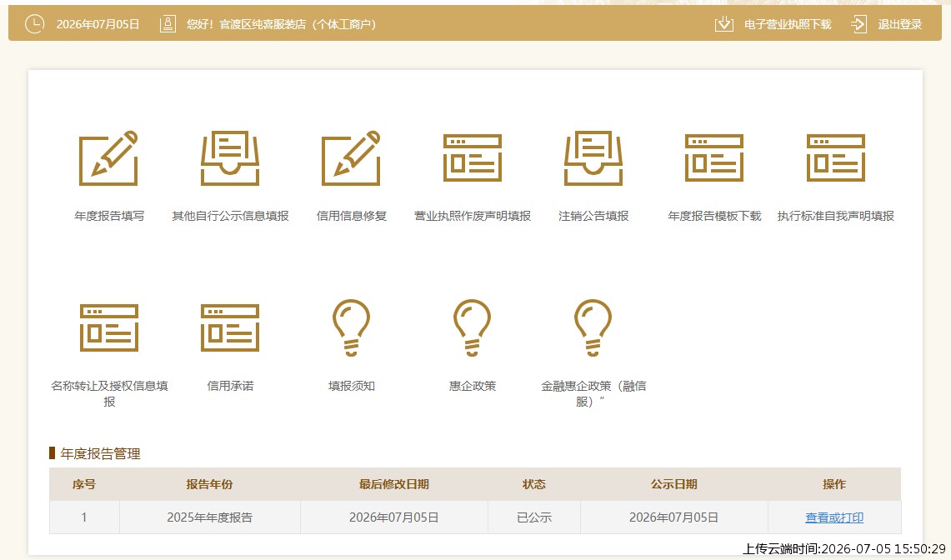This screenshot has height=560, width=951.
Task: Click the 填报须知 lightbulb icon
Action: pyautogui.click(x=351, y=327)
